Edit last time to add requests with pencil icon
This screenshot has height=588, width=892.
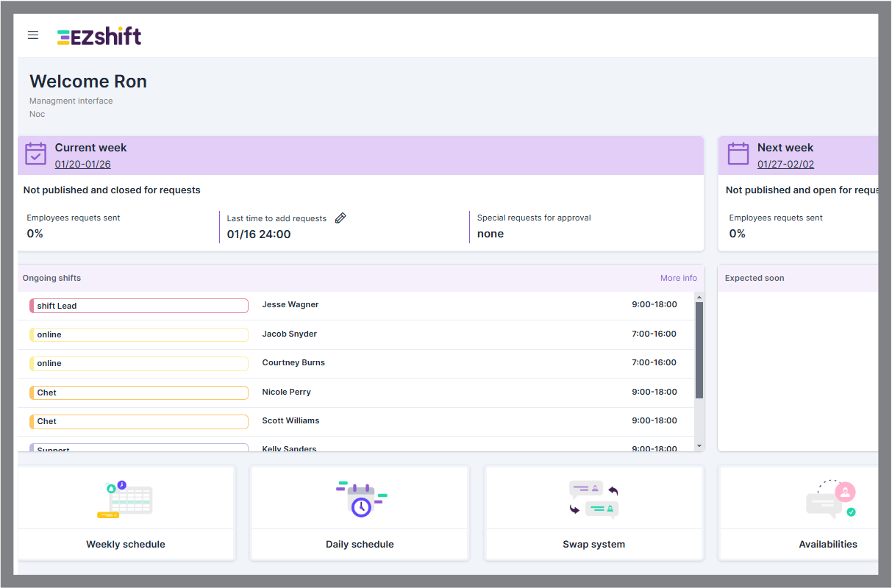point(340,218)
